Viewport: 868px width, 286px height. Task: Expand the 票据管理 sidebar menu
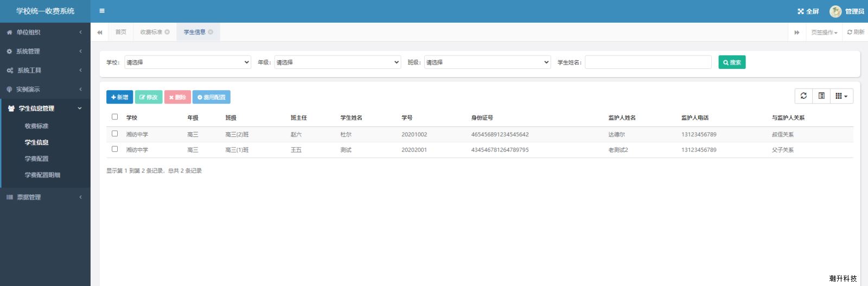[x=45, y=197]
